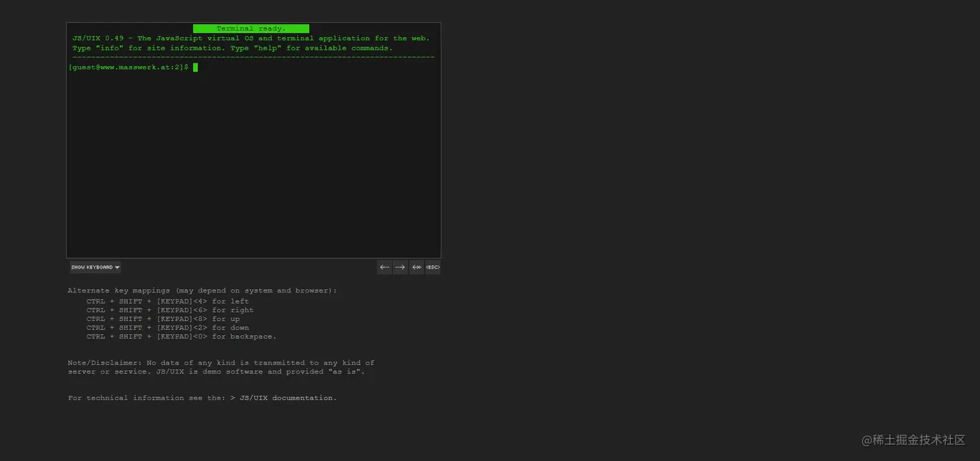Click the '[KEYPAD]<2> for down' line
Screen dimensions: 980x461
click(167, 328)
